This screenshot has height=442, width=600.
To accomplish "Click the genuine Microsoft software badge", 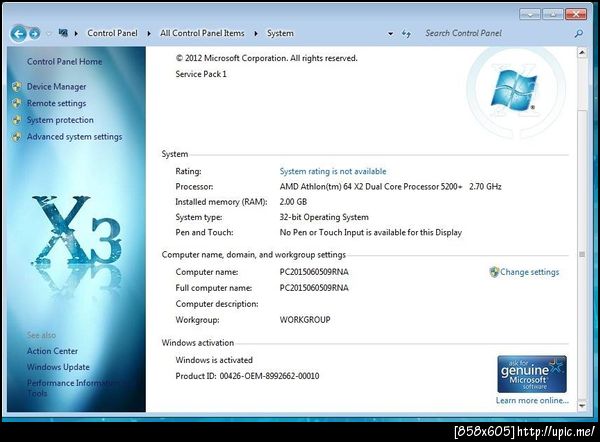I will click(x=532, y=374).
